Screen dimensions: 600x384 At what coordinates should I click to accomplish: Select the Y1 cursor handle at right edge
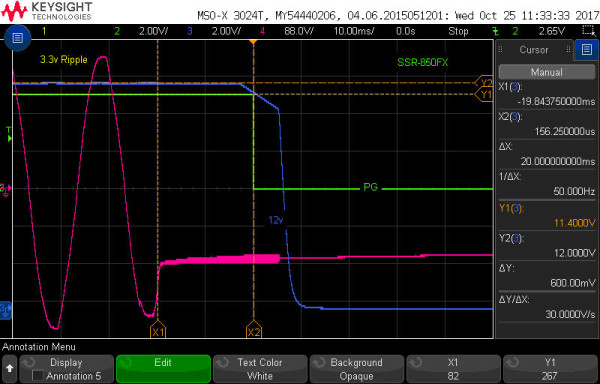pos(484,94)
